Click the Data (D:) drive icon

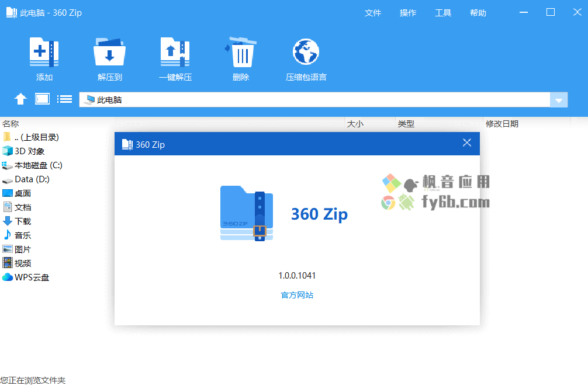(8, 180)
